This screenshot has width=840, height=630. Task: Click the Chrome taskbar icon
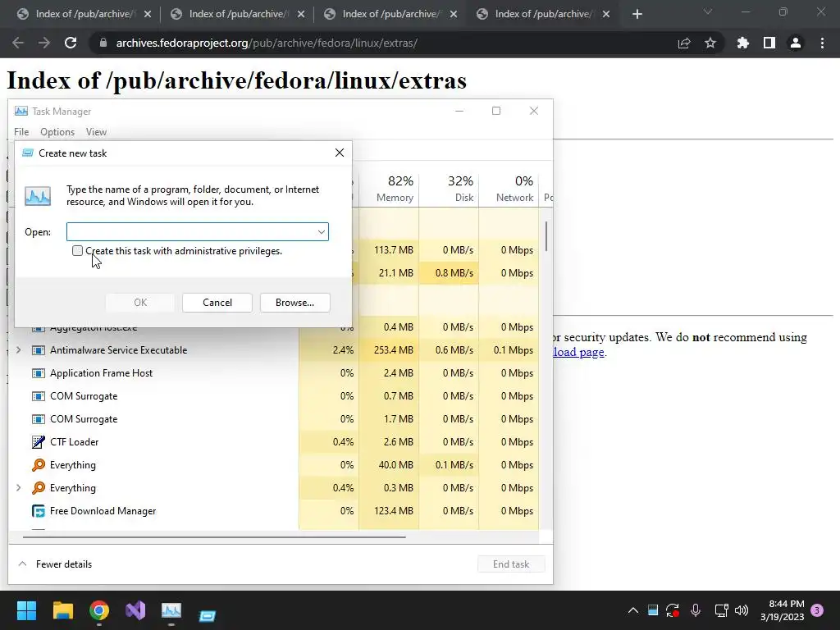click(99, 610)
